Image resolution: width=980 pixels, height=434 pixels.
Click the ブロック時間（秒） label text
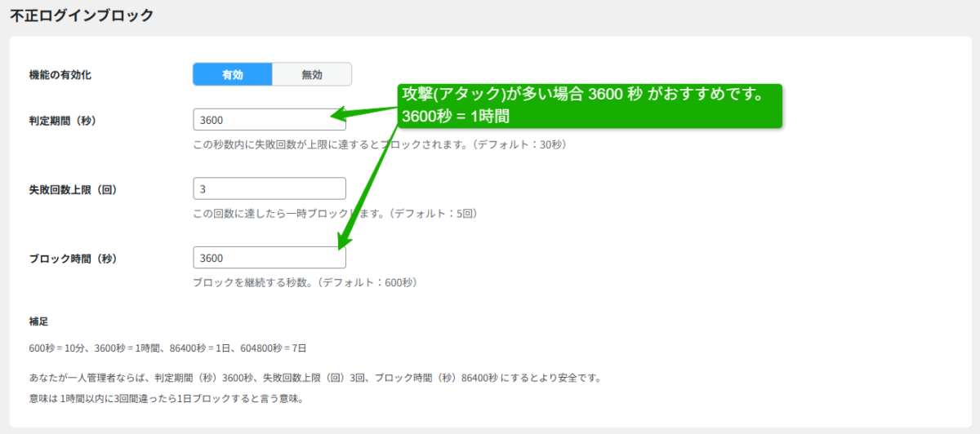coord(73,259)
